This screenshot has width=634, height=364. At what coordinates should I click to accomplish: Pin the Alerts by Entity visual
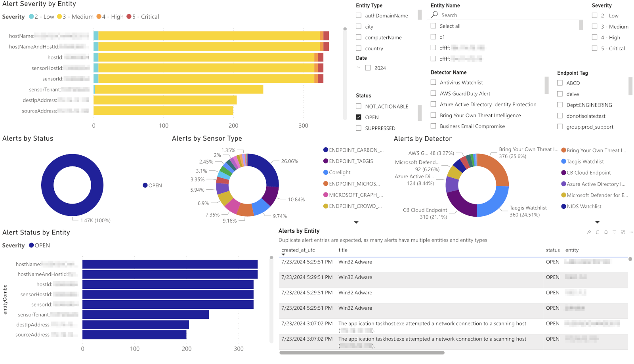coord(589,232)
